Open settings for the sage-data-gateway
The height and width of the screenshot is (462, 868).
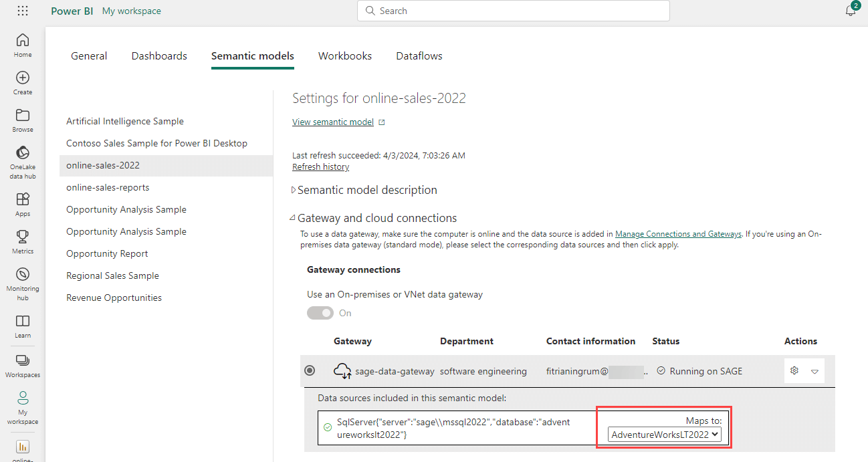coord(794,370)
